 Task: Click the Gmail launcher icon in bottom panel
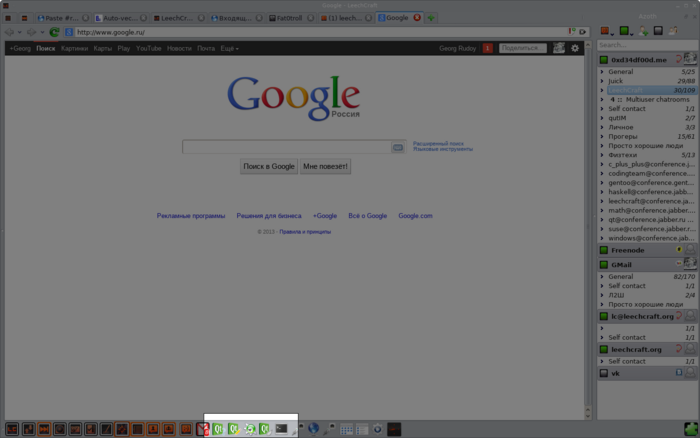(203, 429)
